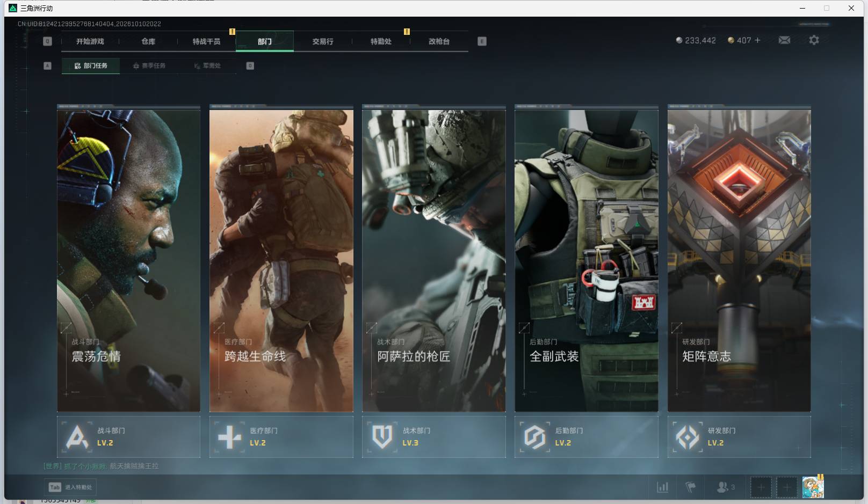
Task: Add currency with the plus next to 407
Action: click(758, 40)
